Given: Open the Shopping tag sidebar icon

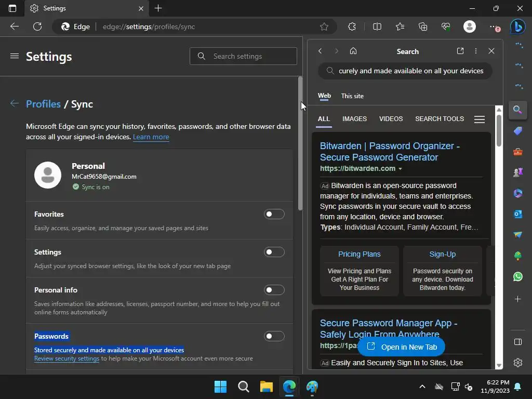Looking at the screenshot, I should 518,130.
